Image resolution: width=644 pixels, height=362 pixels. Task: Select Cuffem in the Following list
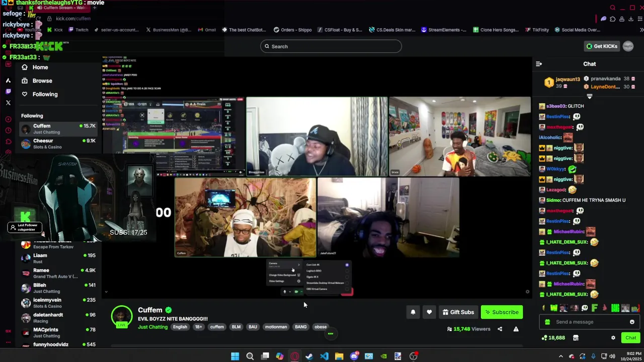pyautogui.click(x=58, y=129)
